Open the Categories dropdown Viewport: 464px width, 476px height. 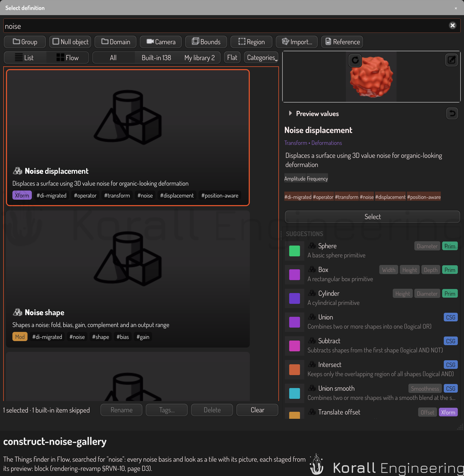[261, 57]
